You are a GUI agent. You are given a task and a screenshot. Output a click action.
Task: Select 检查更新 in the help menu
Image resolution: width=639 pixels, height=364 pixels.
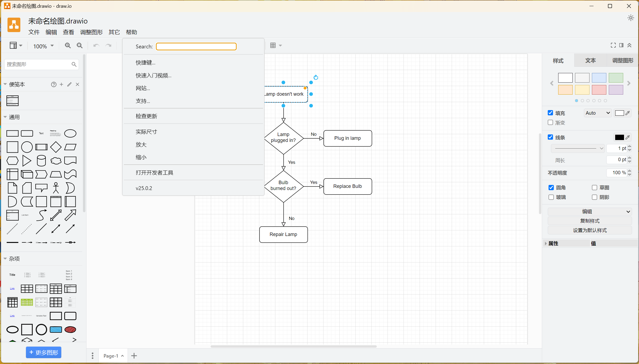tap(146, 116)
